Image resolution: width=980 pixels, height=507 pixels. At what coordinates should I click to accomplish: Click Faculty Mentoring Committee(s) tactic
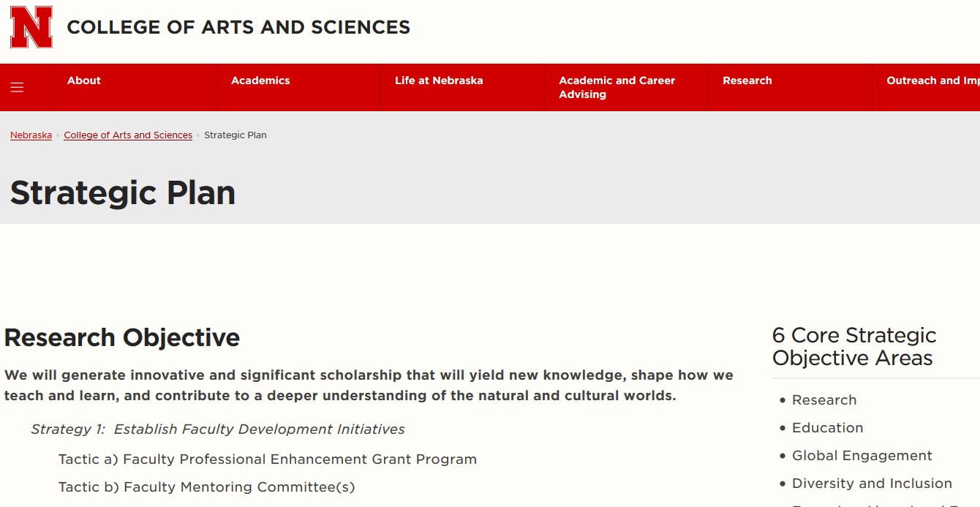(x=207, y=487)
